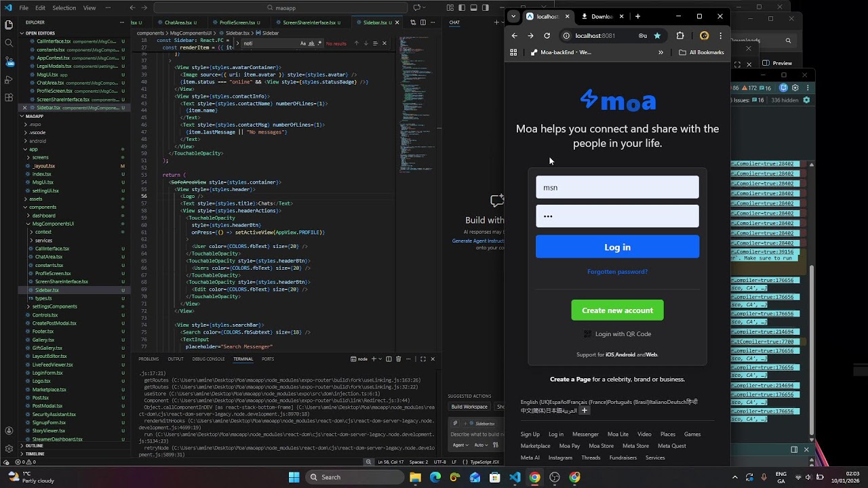Toggle Match Case in find widget

[x=303, y=43]
